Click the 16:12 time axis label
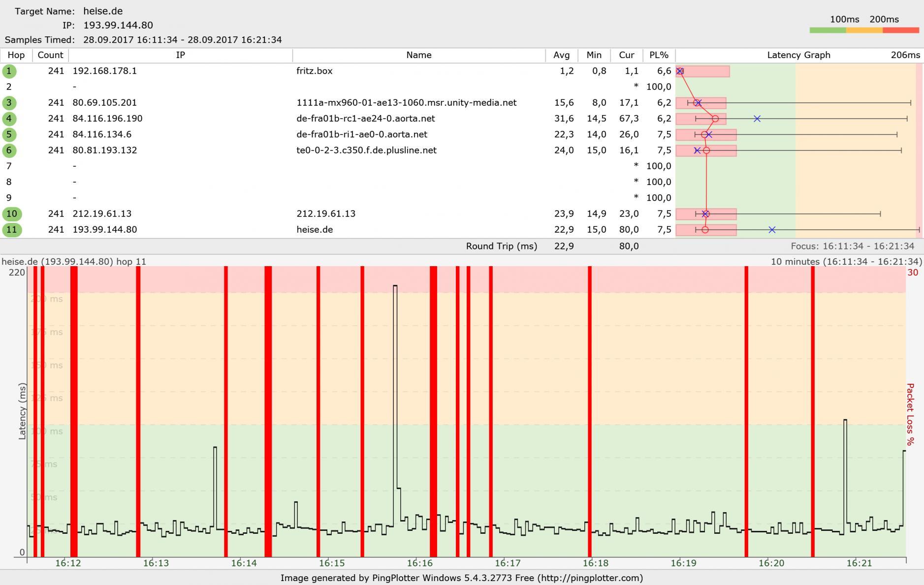This screenshot has width=924, height=585. point(68,563)
